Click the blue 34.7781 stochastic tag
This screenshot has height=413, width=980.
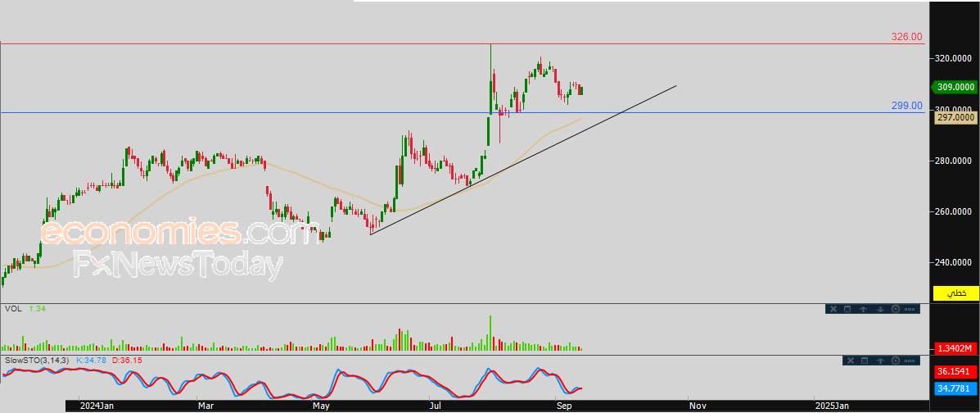[956, 388]
